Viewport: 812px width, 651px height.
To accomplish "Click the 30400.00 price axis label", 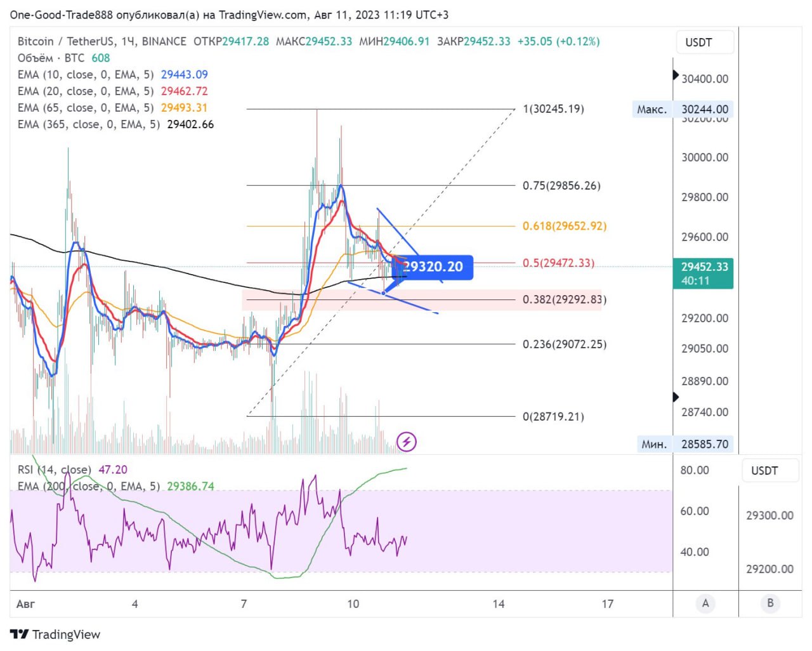I will (705, 79).
